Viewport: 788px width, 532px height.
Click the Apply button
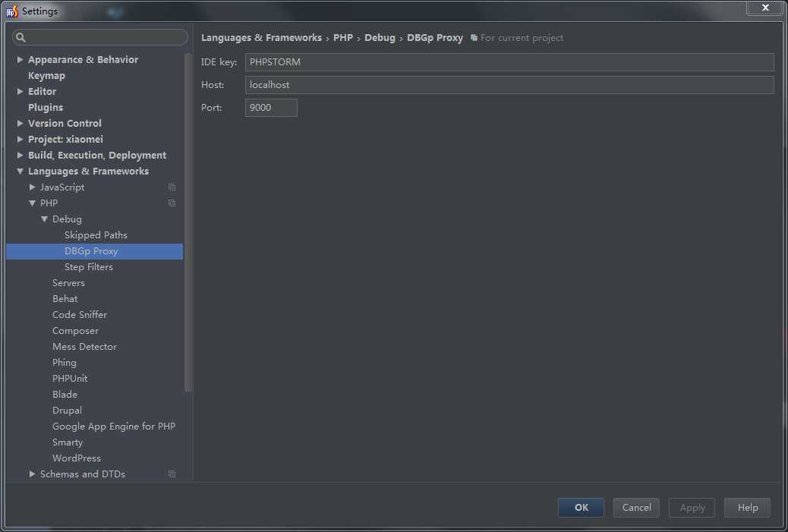(692, 508)
